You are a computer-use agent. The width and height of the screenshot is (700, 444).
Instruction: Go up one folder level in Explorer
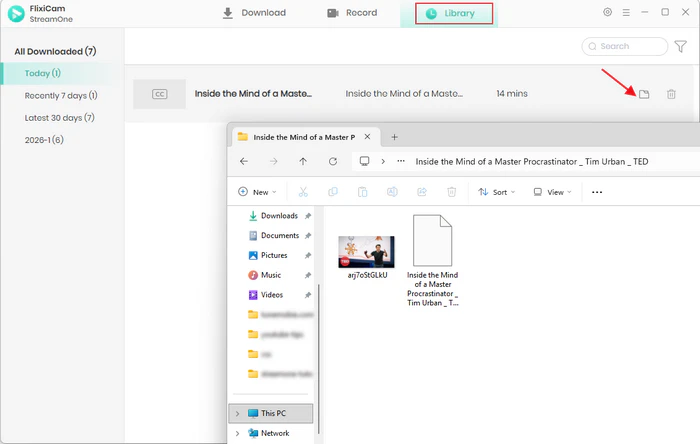coord(303,162)
